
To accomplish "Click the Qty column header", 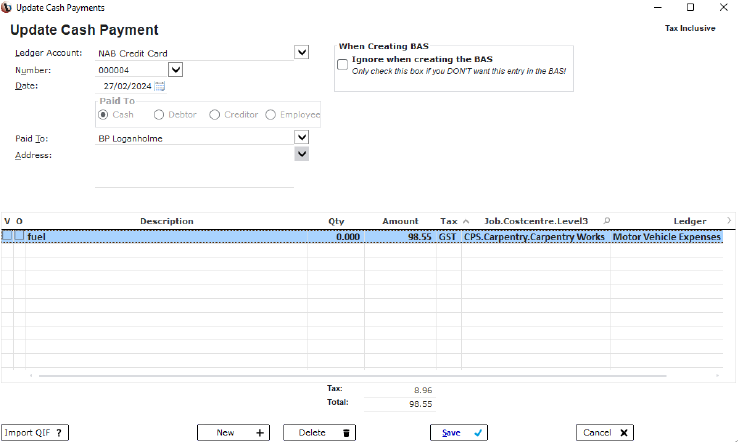I will (x=336, y=221).
